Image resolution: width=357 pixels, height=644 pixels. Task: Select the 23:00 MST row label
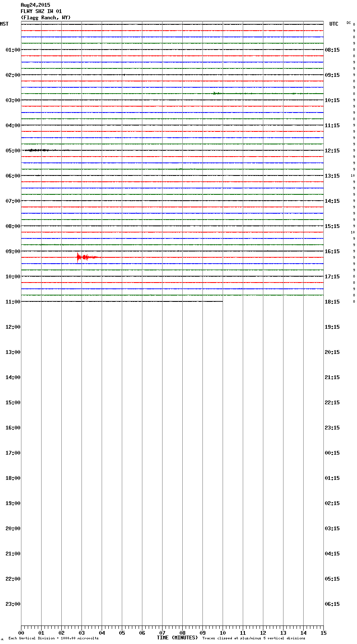coord(13,604)
